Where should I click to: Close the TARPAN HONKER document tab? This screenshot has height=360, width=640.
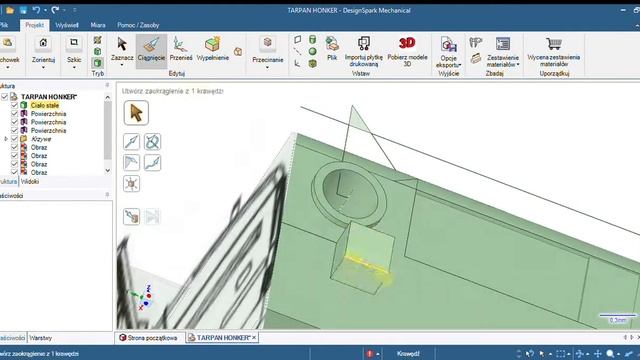coord(254,338)
